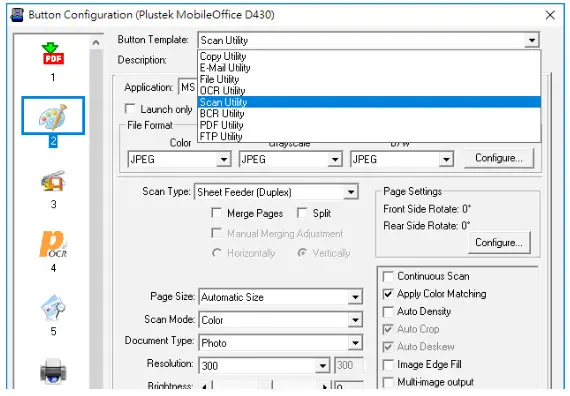570x396 pixels.
Task: Open the B/W file format JPEG dropdown
Action: 446,160
